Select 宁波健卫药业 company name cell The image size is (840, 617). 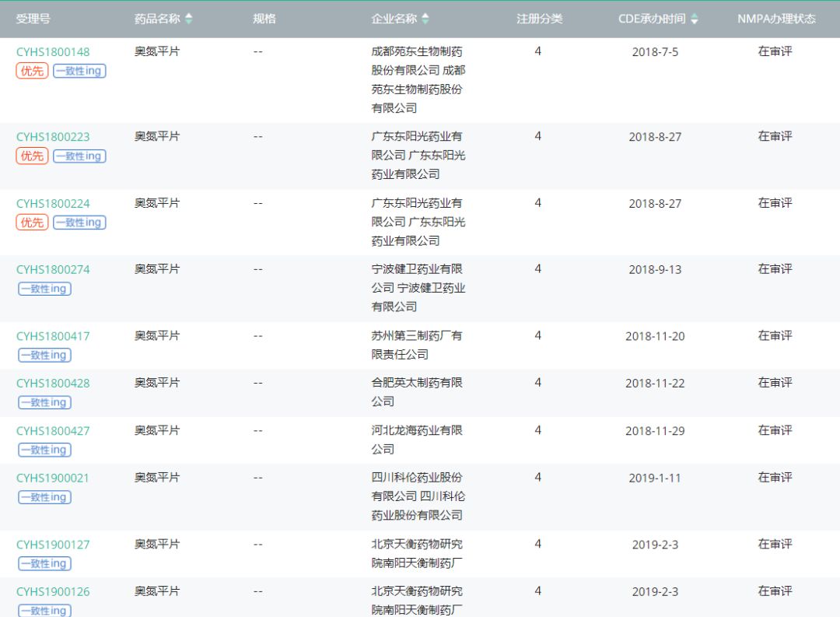(418, 288)
